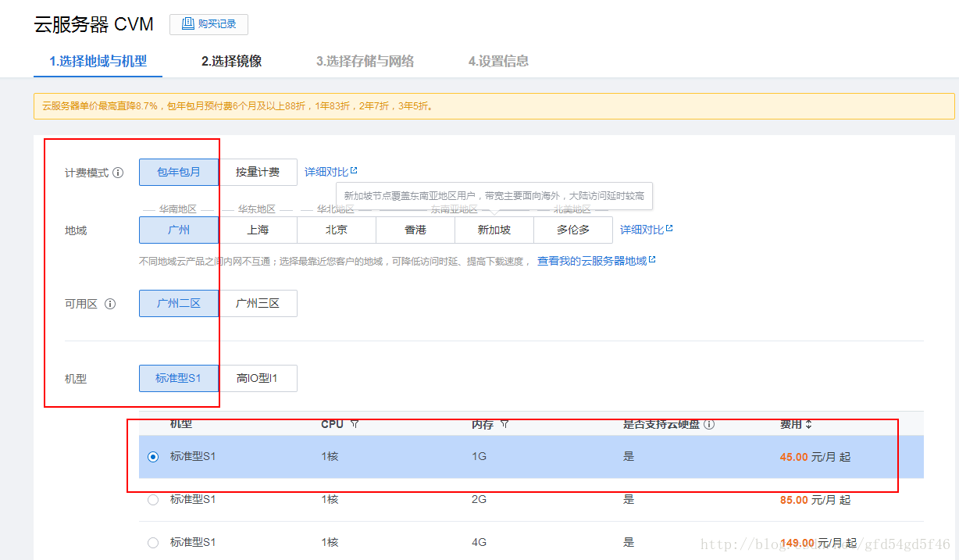Click the 45.00 元/月 起 price

[815, 457]
